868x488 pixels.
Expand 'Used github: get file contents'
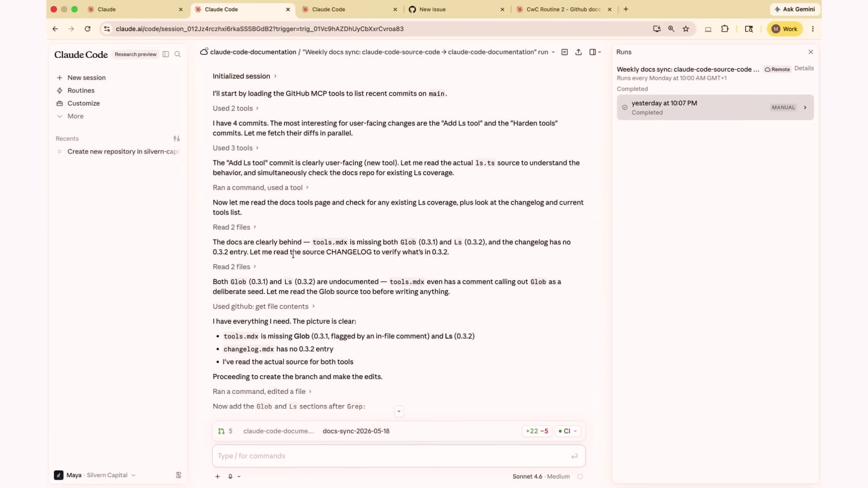264,306
